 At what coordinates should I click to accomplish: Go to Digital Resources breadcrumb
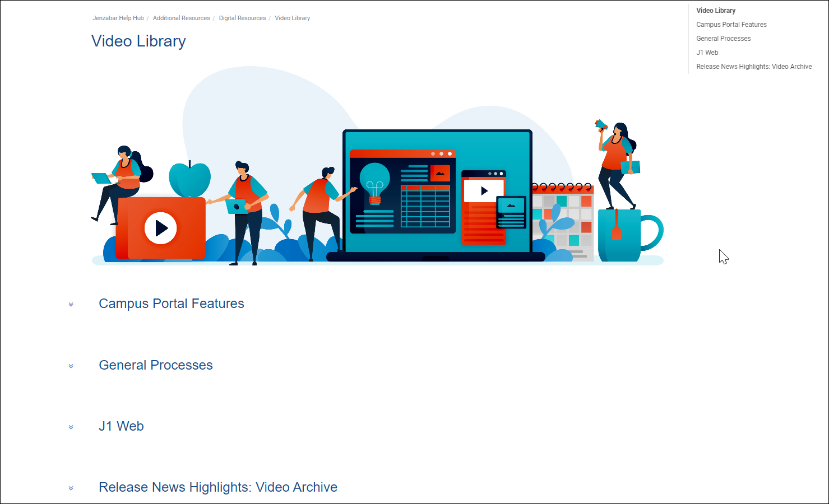pos(242,18)
